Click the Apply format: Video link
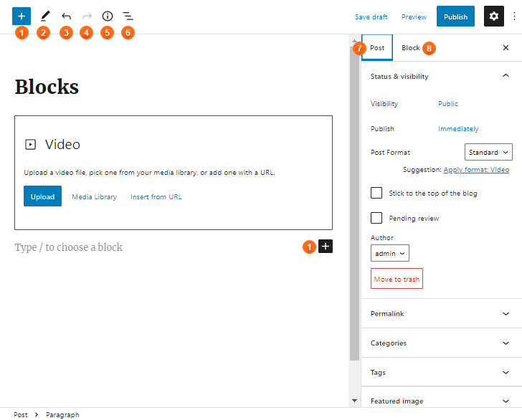The height and width of the screenshot is (420, 522). coord(476,170)
